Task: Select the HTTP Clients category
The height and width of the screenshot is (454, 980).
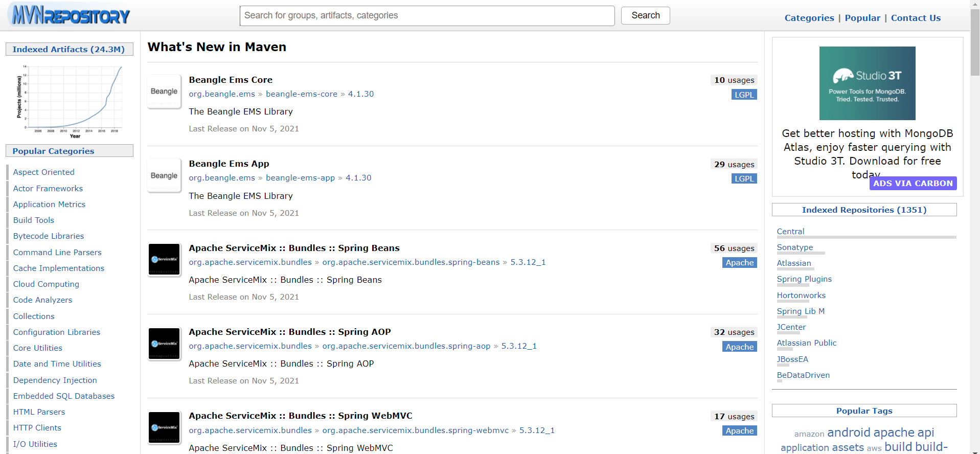Action: tap(37, 427)
